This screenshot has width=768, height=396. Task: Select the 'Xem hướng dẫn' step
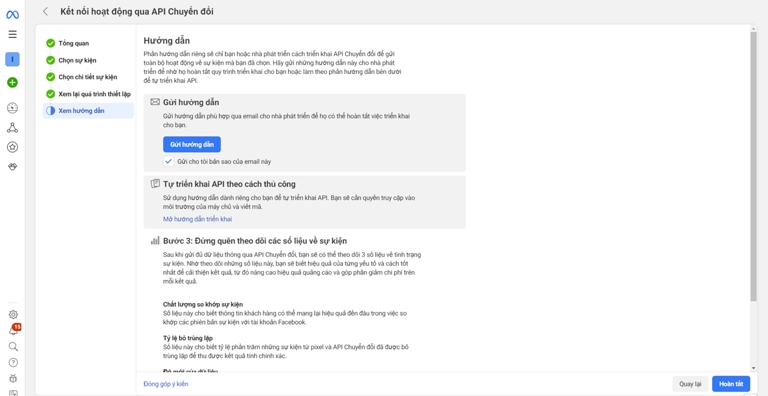pyautogui.click(x=88, y=111)
